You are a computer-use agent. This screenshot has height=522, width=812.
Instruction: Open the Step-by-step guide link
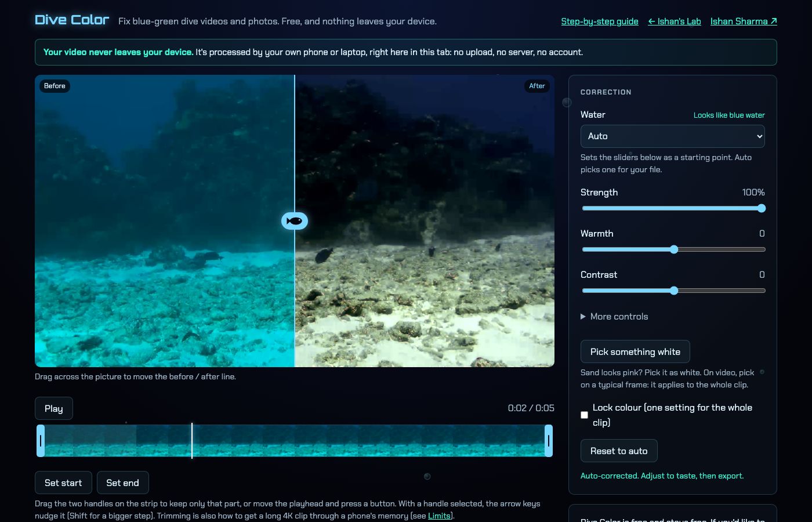(600, 21)
